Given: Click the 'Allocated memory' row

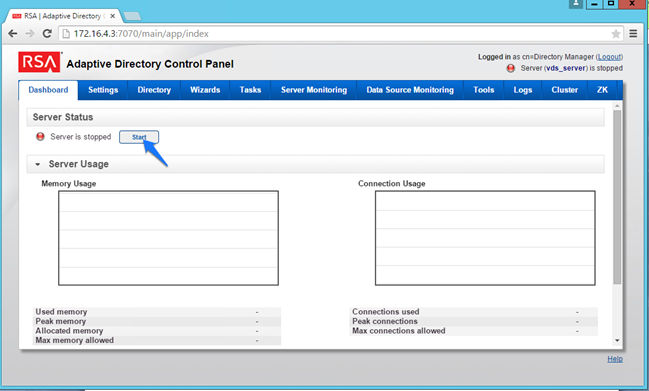Looking at the screenshot, I should pos(157,331).
